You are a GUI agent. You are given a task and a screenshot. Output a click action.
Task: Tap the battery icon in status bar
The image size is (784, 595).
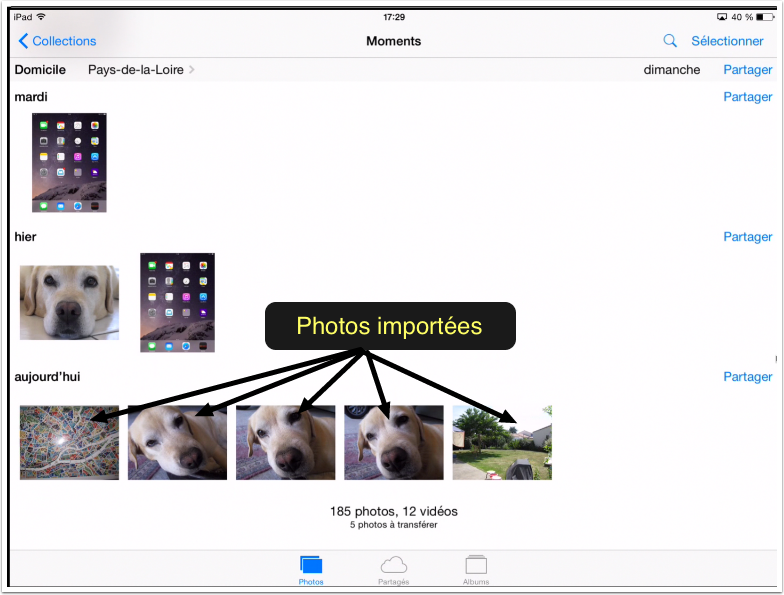click(765, 17)
